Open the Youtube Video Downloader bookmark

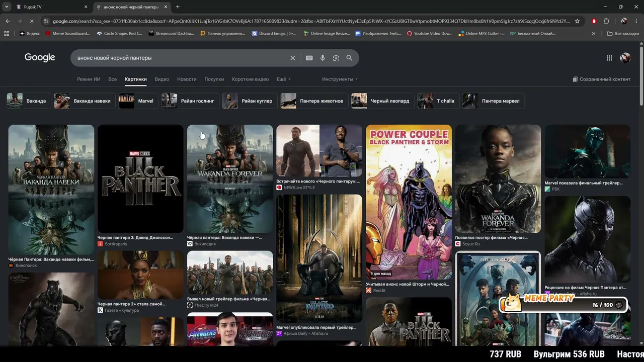(x=430, y=34)
